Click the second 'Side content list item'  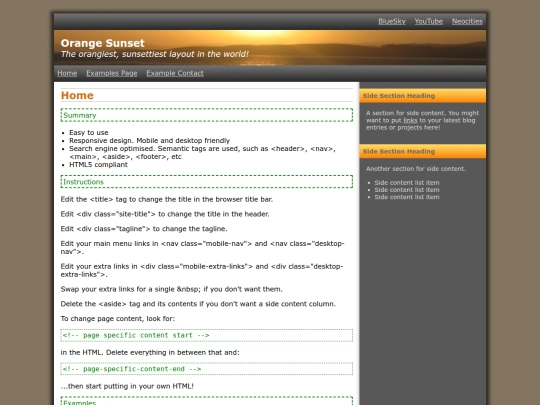pyautogui.click(x=407, y=190)
